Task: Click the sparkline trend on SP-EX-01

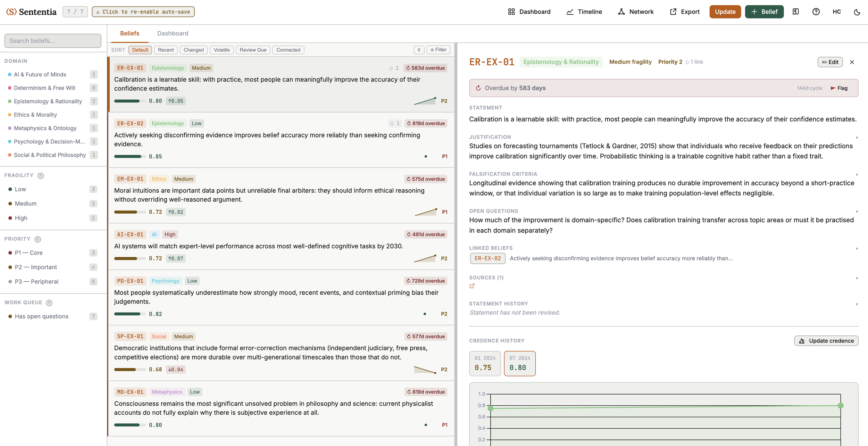Action: pos(425,370)
